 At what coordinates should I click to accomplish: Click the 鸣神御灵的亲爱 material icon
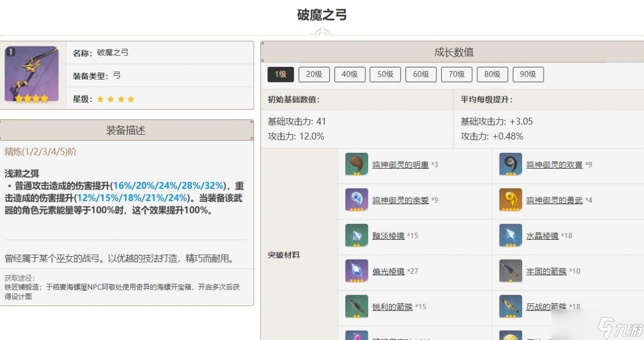click(x=356, y=200)
